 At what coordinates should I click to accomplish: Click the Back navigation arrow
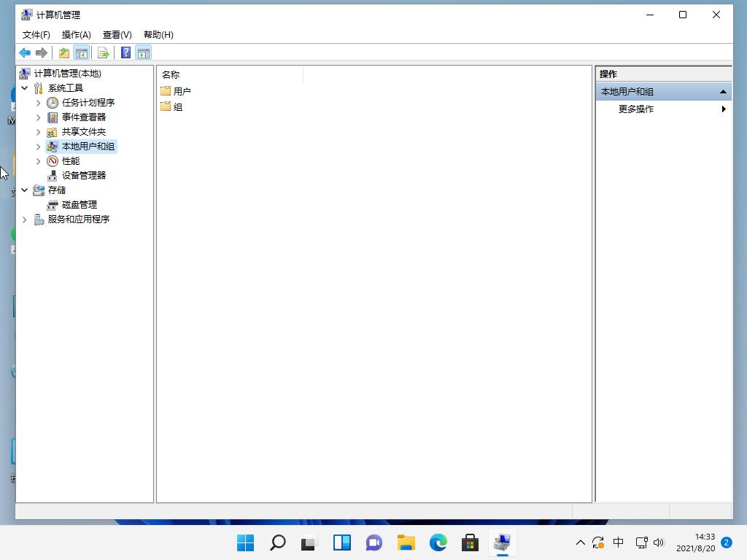24,52
